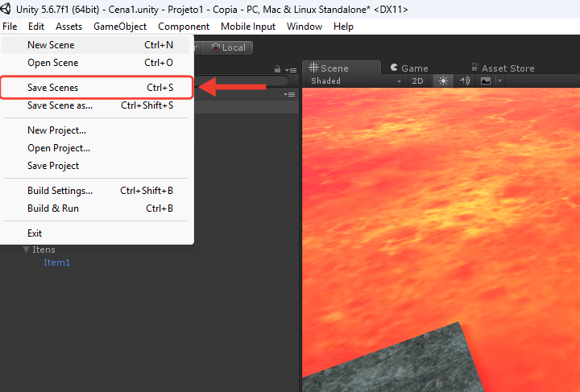Image resolution: width=580 pixels, height=392 pixels.
Task: Toggle 2D view mode
Action: click(417, 81)
